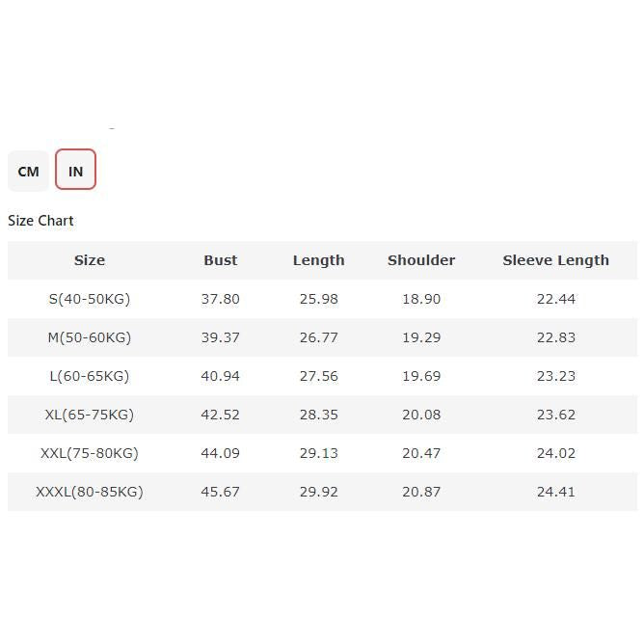Image resolution: width=644 pixels, height=644 pixels.
Task: Click the sleeve length value 24.41
Action: tap(555, 492)
